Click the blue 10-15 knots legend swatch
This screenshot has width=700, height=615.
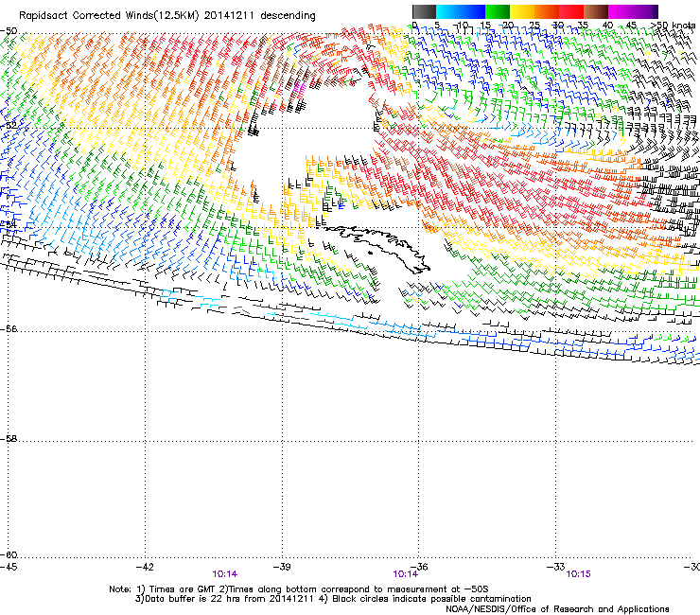[473, 11]
